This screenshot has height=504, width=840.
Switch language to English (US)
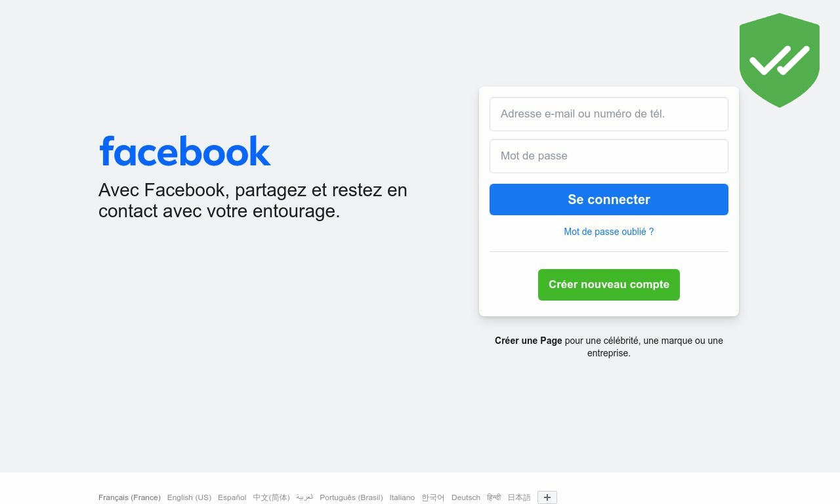point(189,497)
